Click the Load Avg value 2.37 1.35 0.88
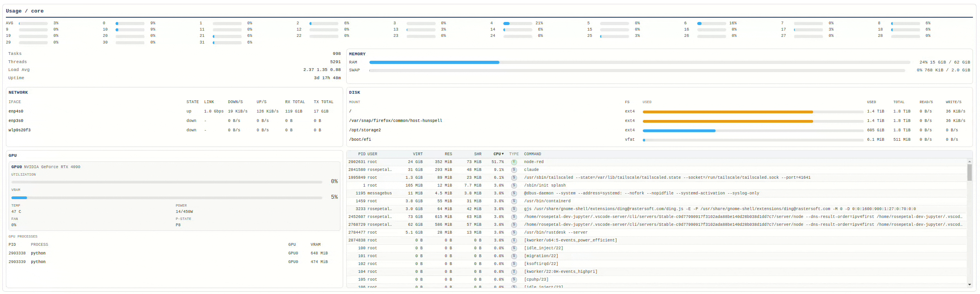This screenshot has width=980, height=294. (x=322, y=70)
